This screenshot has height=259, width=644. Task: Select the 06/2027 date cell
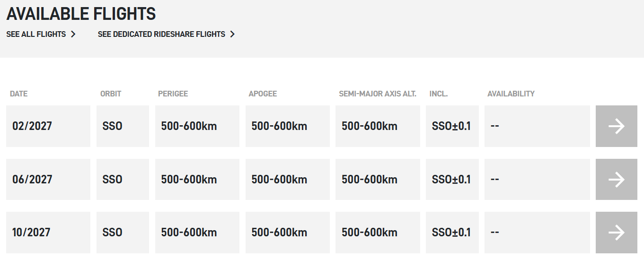[x=48, y=179]
